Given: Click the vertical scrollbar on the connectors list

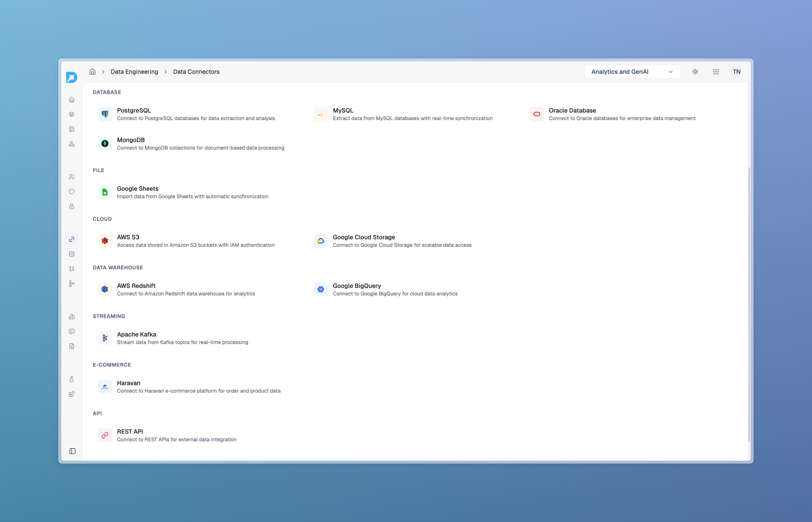Looking at the screenshot, I should tap(749, 304).
